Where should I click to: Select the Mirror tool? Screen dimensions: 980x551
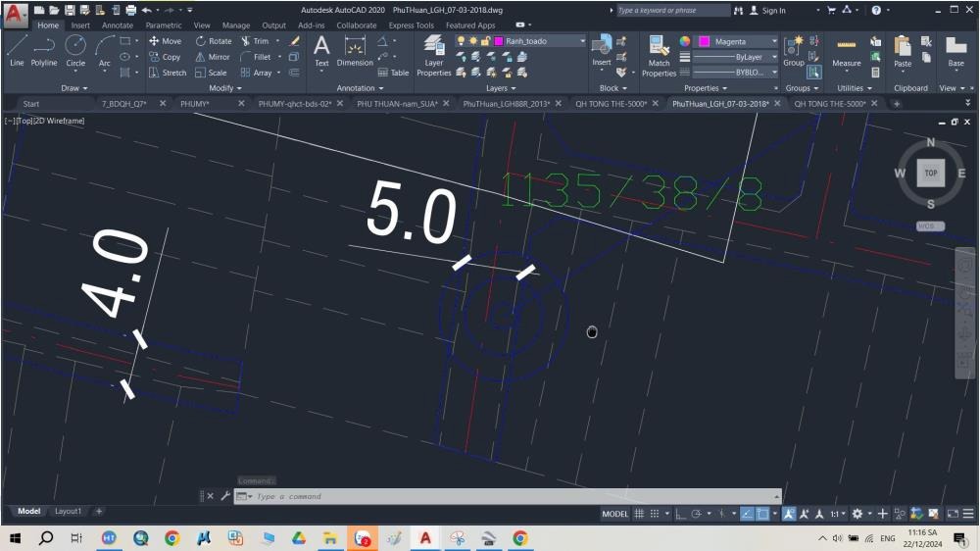click(213, 57)
